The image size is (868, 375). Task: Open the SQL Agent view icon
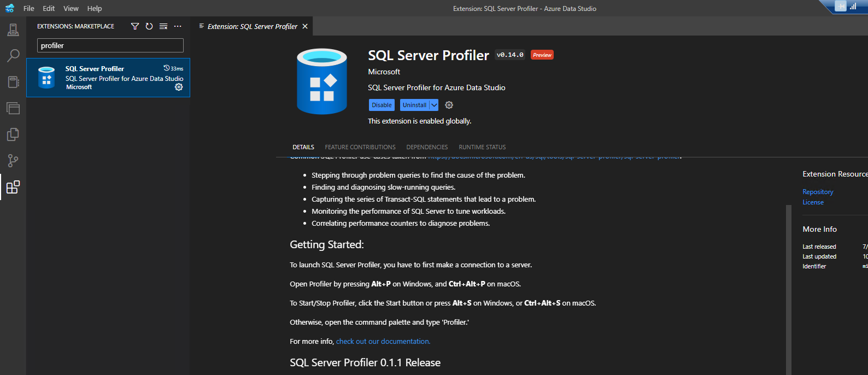[x=13, y=108]
